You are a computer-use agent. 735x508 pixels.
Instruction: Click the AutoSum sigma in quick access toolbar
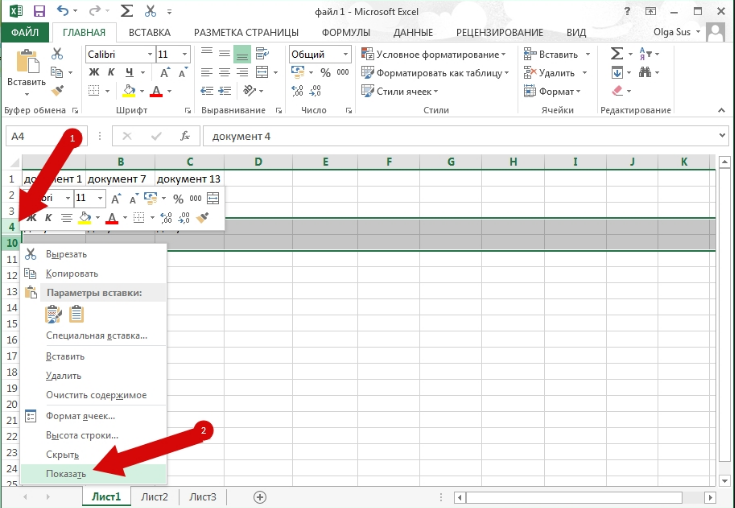pos(127,11)
